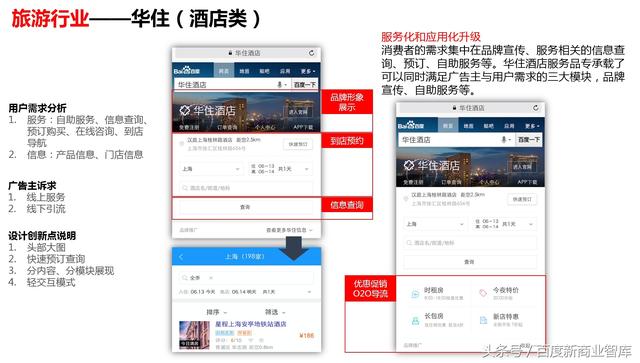Open check-in date dropdown in right phone

click(x=504, y=224)
